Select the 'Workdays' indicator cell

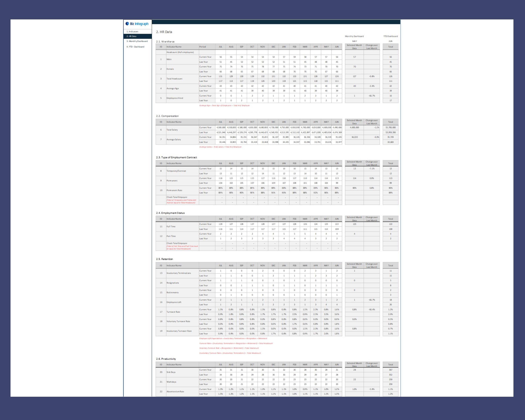182,382
